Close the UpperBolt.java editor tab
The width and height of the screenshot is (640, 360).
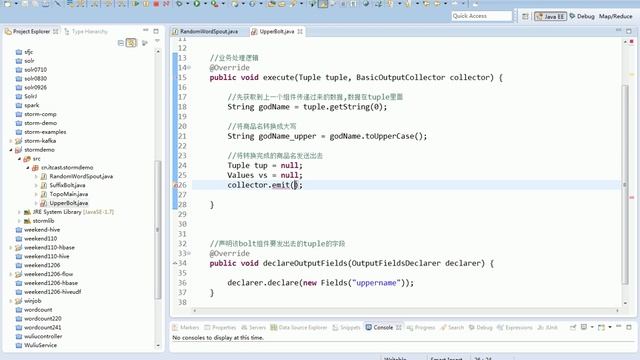(300, 31)
